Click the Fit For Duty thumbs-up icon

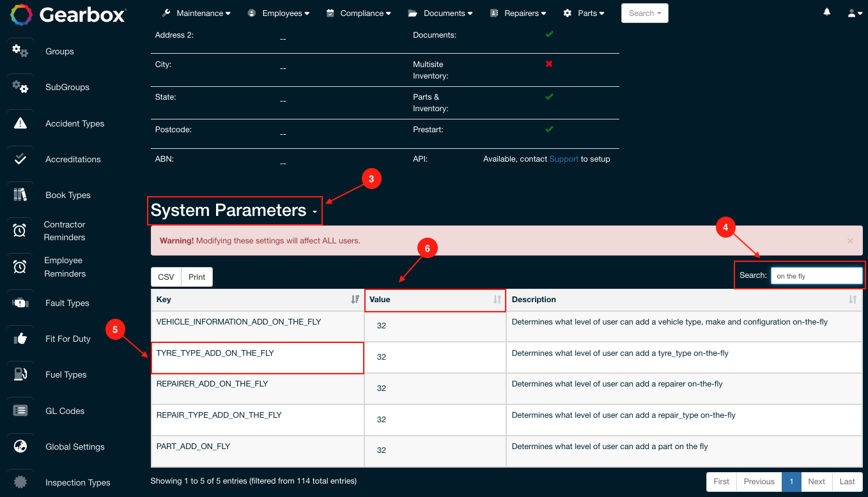20,339
